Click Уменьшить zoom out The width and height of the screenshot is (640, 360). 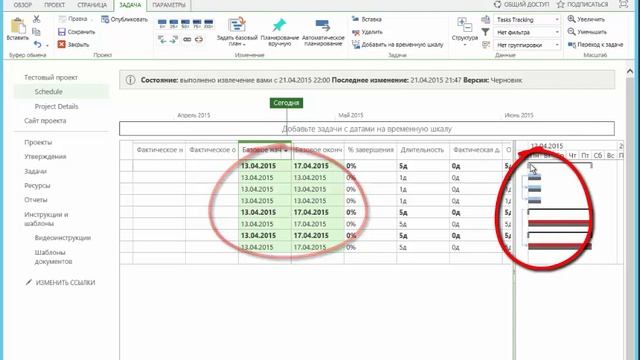click(x=587, y=32)
